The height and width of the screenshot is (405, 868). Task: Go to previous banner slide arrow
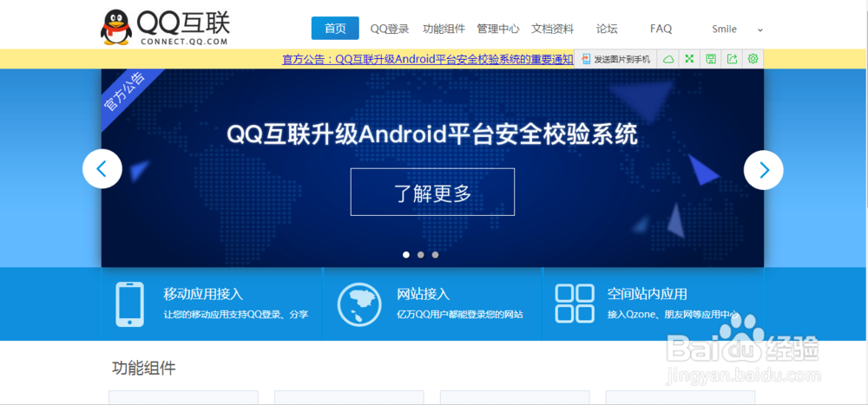point(102,169)
